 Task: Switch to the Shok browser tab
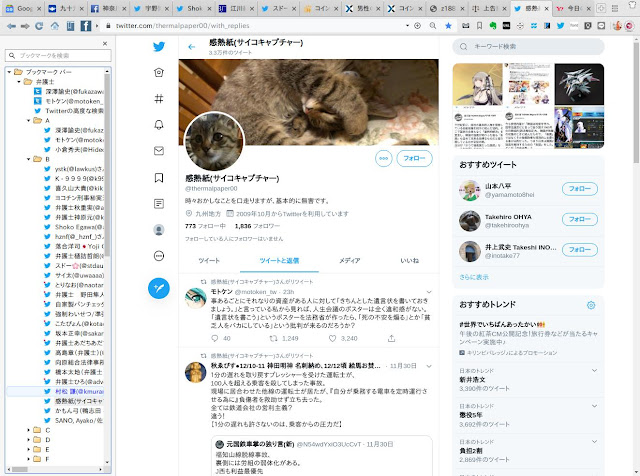tap(192, 8)
